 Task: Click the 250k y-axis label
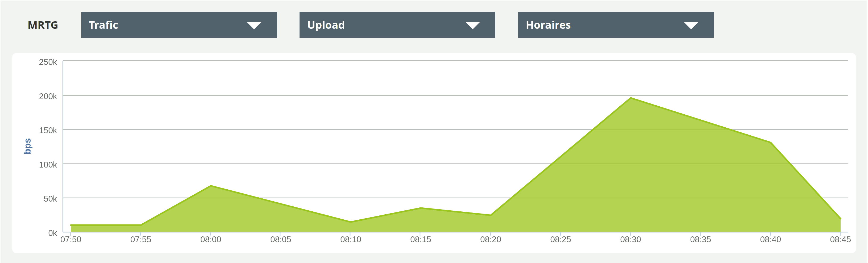click(48, 62)
